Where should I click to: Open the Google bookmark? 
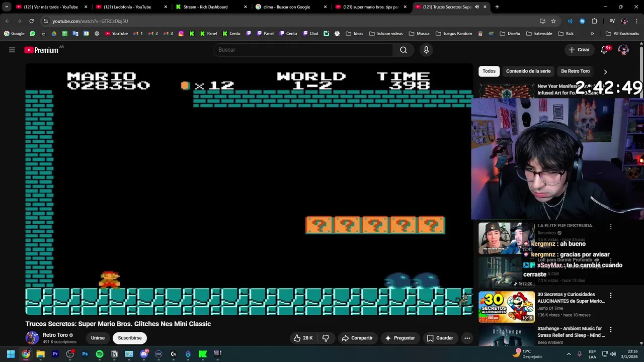14,34
